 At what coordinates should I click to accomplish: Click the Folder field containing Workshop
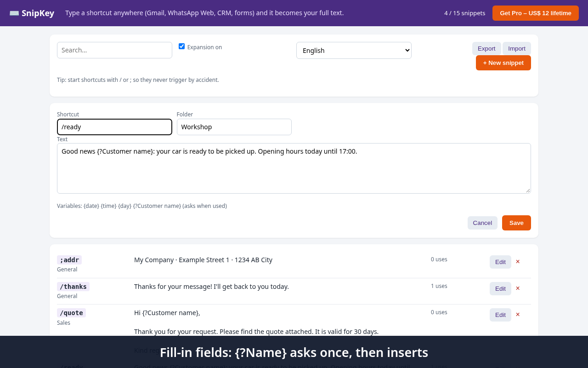(234, 127)
